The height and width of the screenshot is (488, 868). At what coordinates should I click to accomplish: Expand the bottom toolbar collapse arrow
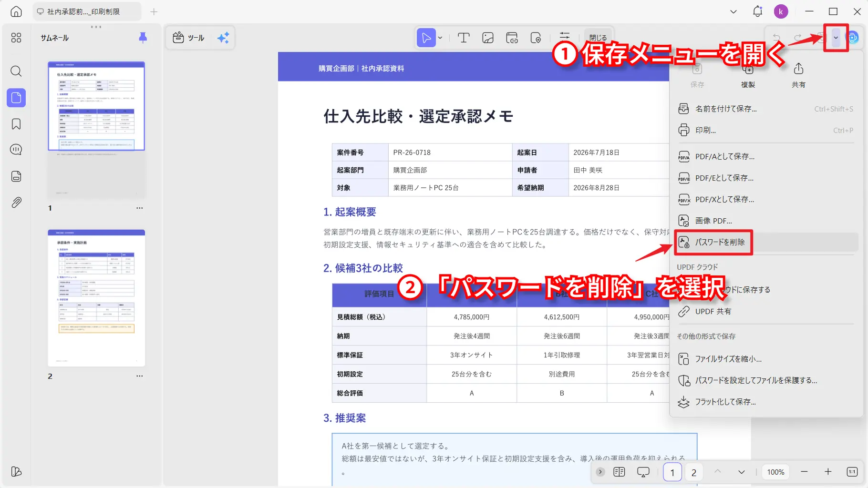(x=600, y=472)
